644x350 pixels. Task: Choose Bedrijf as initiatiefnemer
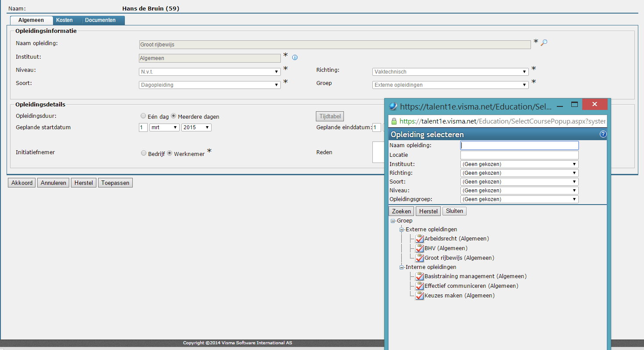pyautogui.click(x=144, y=153)
